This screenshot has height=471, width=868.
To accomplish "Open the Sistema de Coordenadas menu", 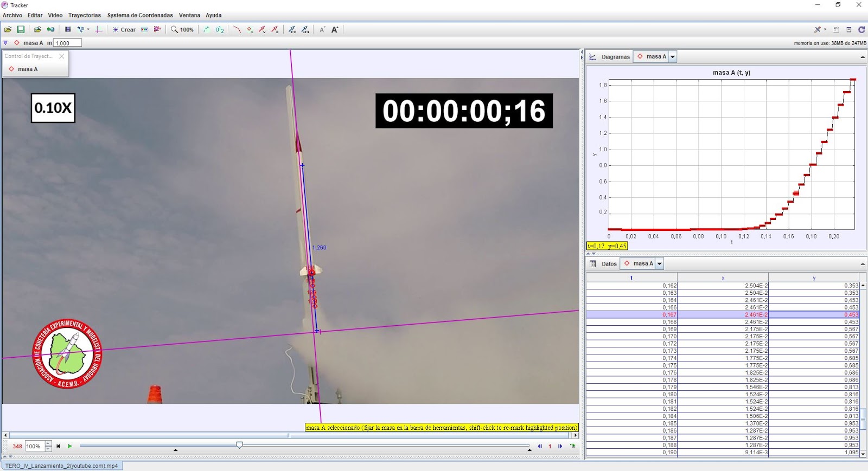I will coord(140,15).
